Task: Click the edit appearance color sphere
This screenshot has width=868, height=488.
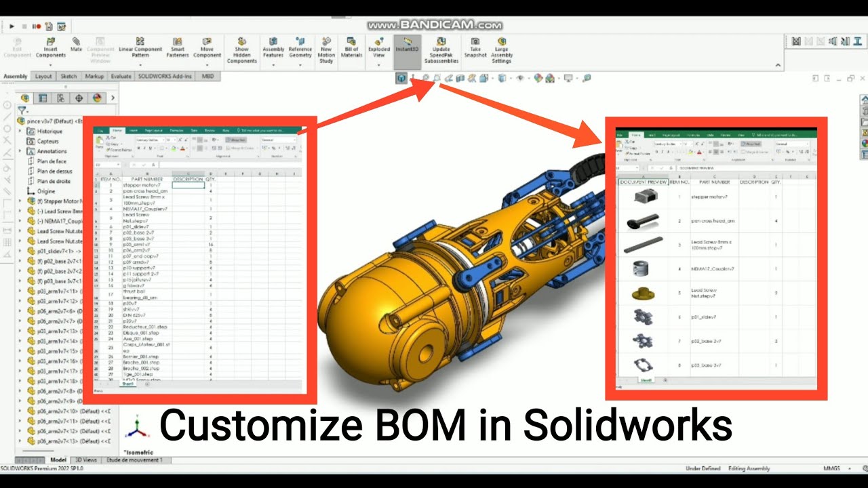Action: tap(538, 78)
